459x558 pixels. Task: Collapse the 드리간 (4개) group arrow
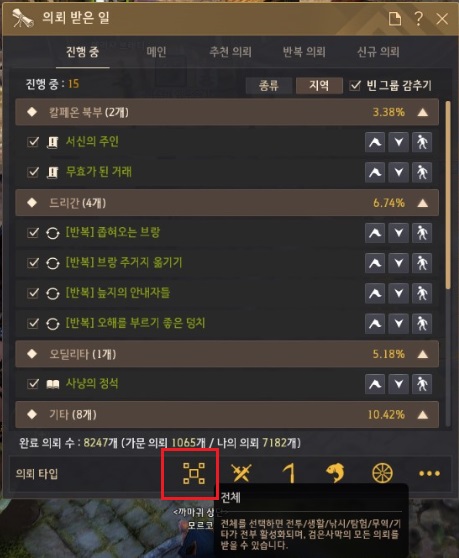[x=422, y=203]
